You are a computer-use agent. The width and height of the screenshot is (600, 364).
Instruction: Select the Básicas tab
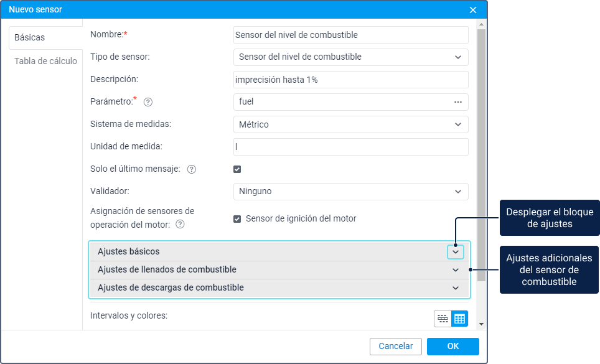[x=30, y=37]
